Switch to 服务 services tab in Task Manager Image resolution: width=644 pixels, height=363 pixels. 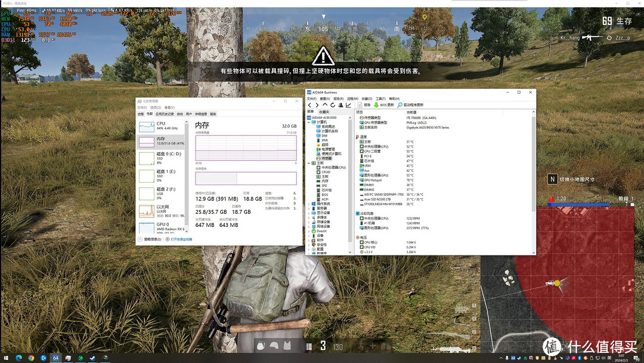(213, 114)
